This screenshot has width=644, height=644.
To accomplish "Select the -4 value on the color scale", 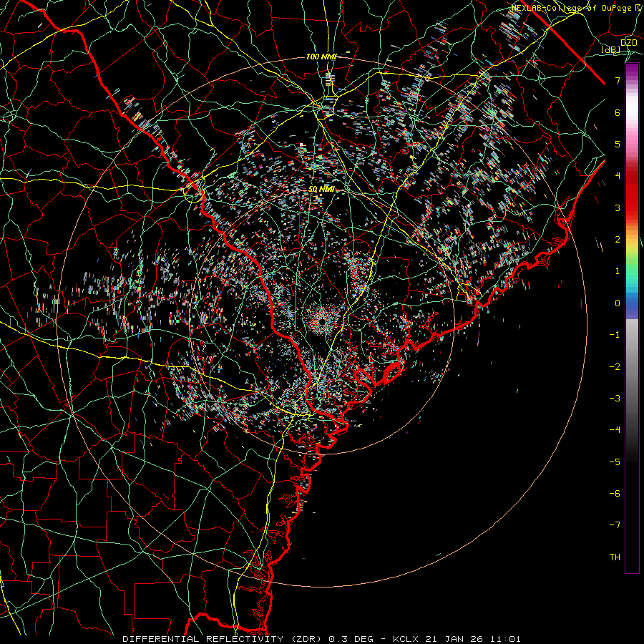I will (615, 430).
